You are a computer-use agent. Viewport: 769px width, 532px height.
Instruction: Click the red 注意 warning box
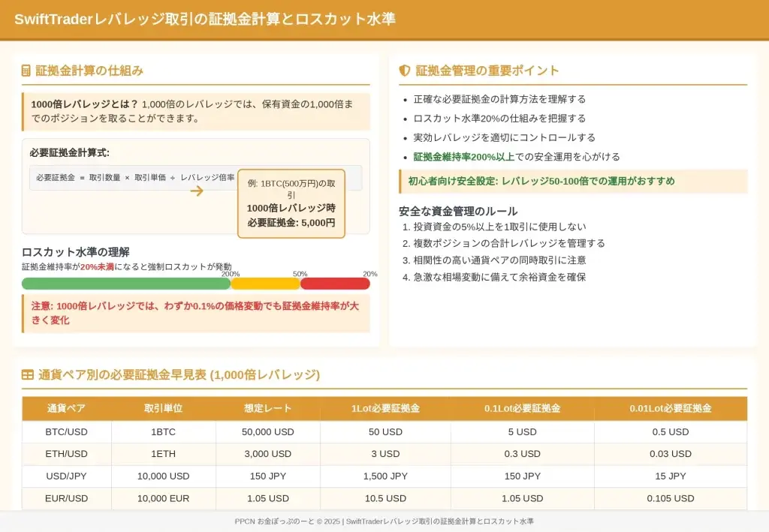(195, 314)
